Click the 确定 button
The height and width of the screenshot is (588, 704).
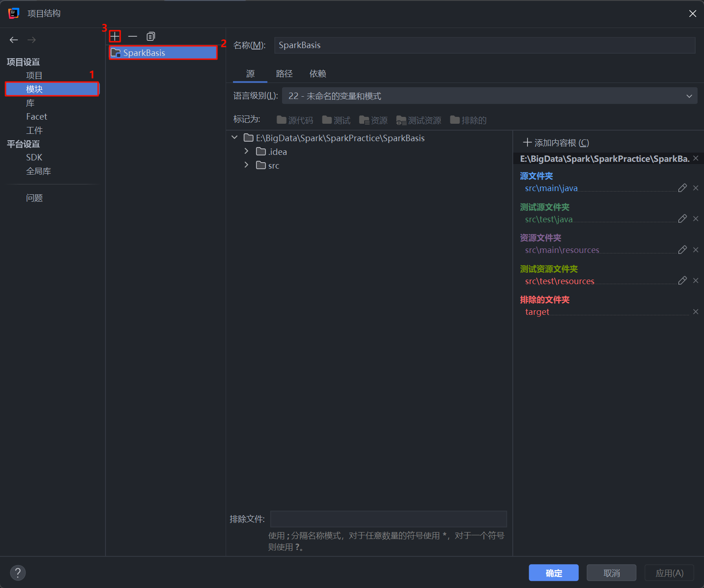pyautogui.click(x=553, y=573)
